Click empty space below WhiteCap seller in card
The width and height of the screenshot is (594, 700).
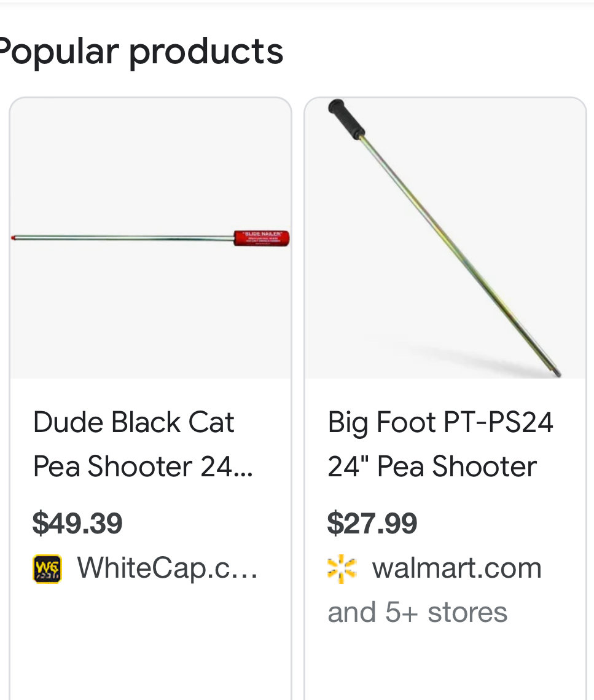tap(150, 643)
